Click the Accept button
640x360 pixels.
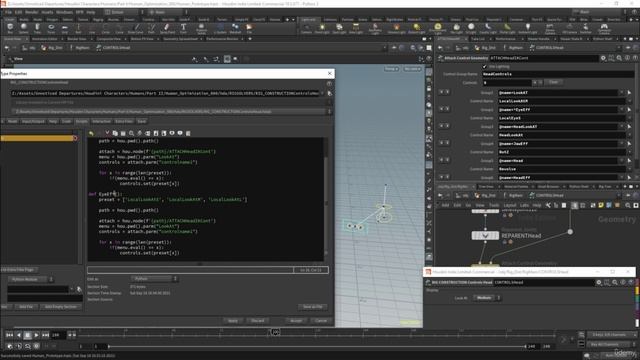pos(296,321)
